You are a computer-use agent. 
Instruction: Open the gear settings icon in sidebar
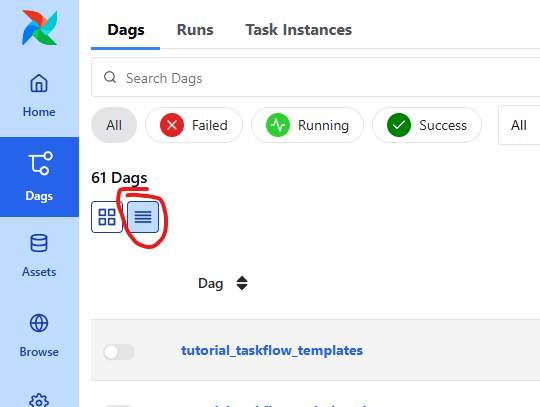pos(39,401)
